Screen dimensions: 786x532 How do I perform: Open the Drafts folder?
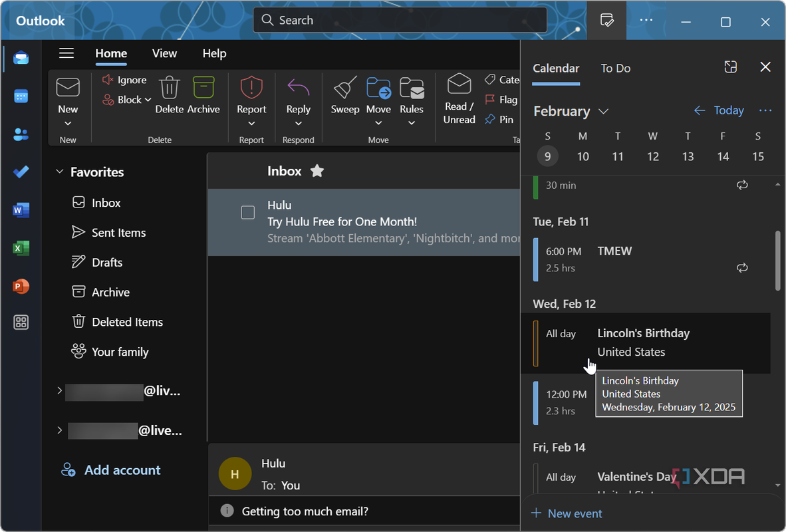tap(97, 262)
